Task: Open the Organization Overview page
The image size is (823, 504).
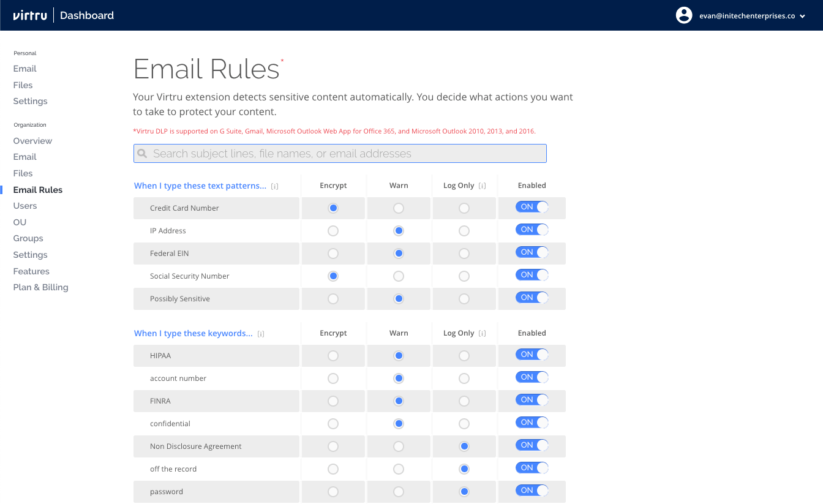Action: pyautogui.click(x=32, y=141)
